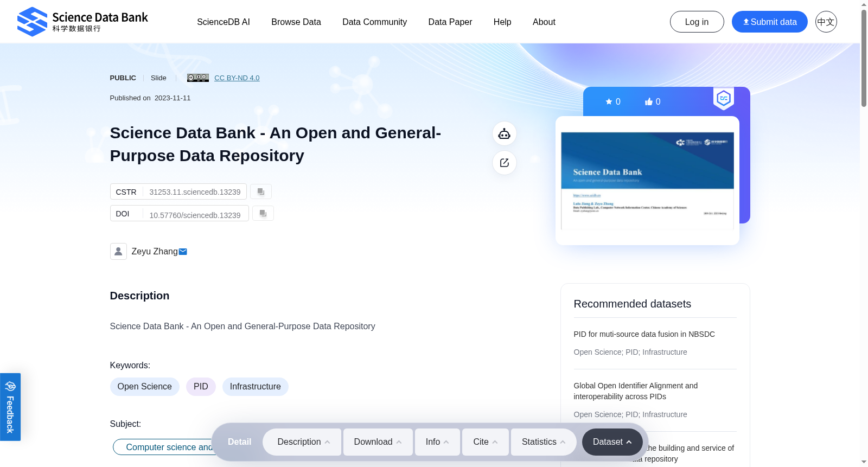Expand the Cite section menu
This screenshot has width=868, height=467.
point(486,442)
